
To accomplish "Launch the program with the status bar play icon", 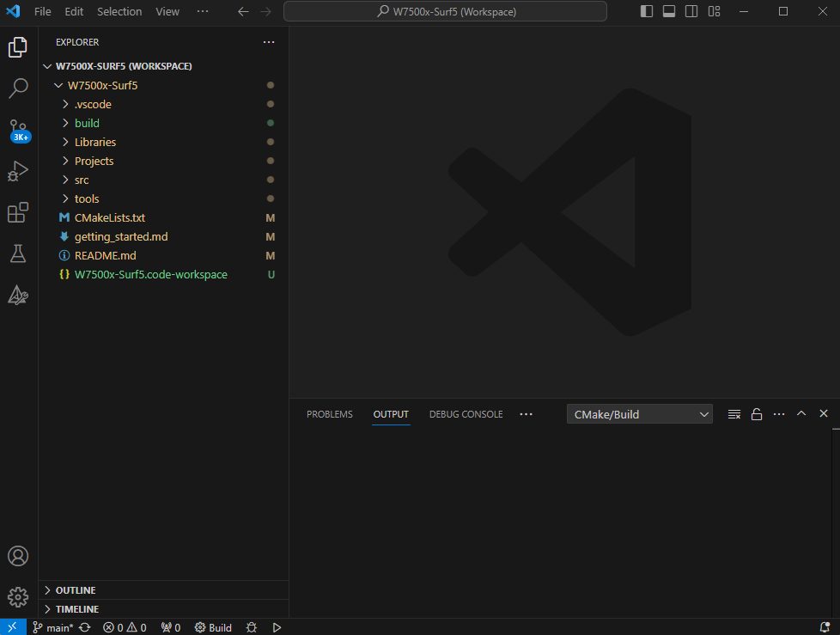I will (x=277, y=627).
